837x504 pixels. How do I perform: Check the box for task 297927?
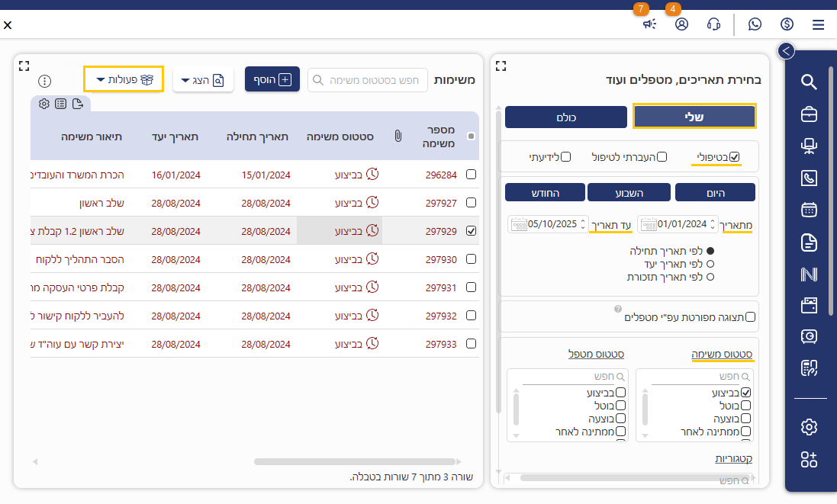(471, 203)
